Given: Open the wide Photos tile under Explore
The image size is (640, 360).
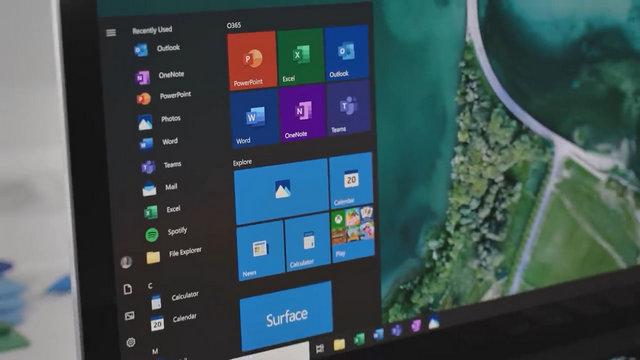Looking at the screenshot, I should tap(281, 191).
